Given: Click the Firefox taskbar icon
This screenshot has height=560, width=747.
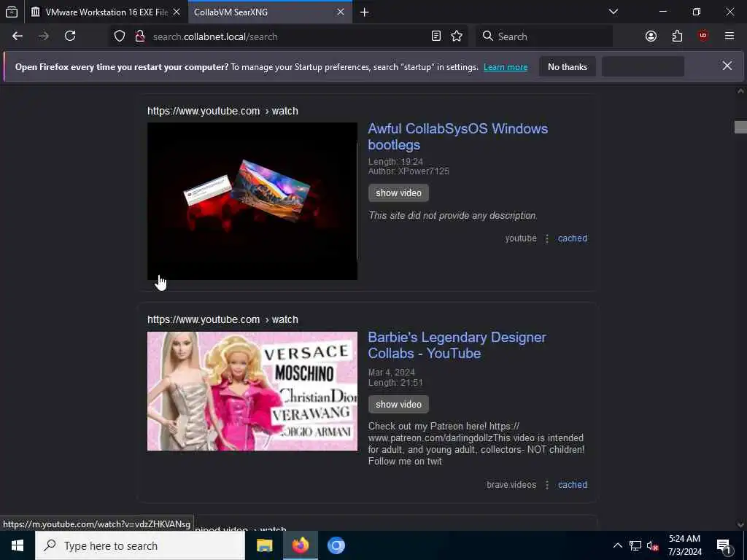Looking at the screenshot, I should [300, 545].
